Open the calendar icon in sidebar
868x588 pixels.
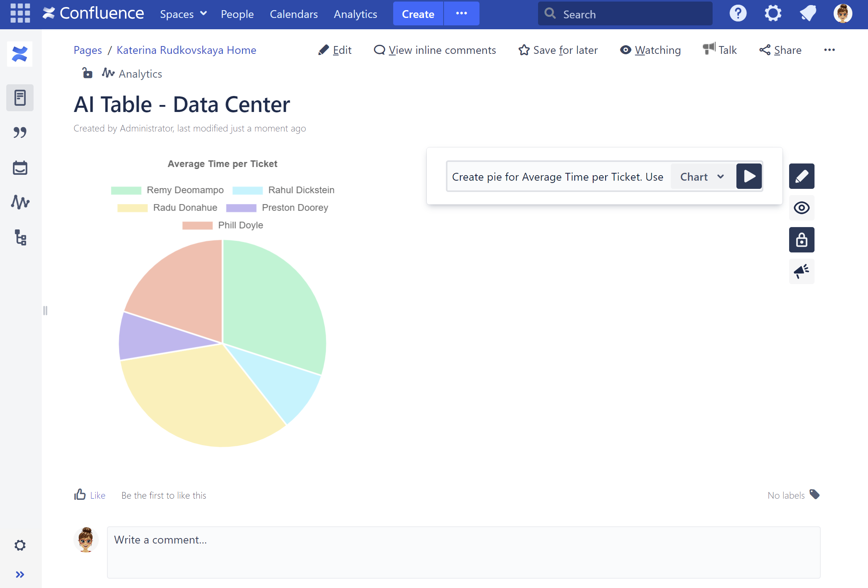(20, 168)
